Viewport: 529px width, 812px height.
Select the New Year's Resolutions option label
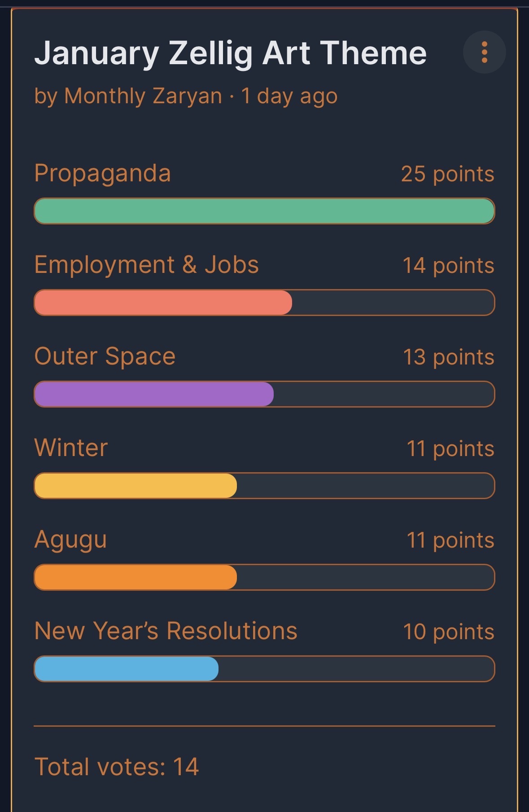tap(166, 631)
